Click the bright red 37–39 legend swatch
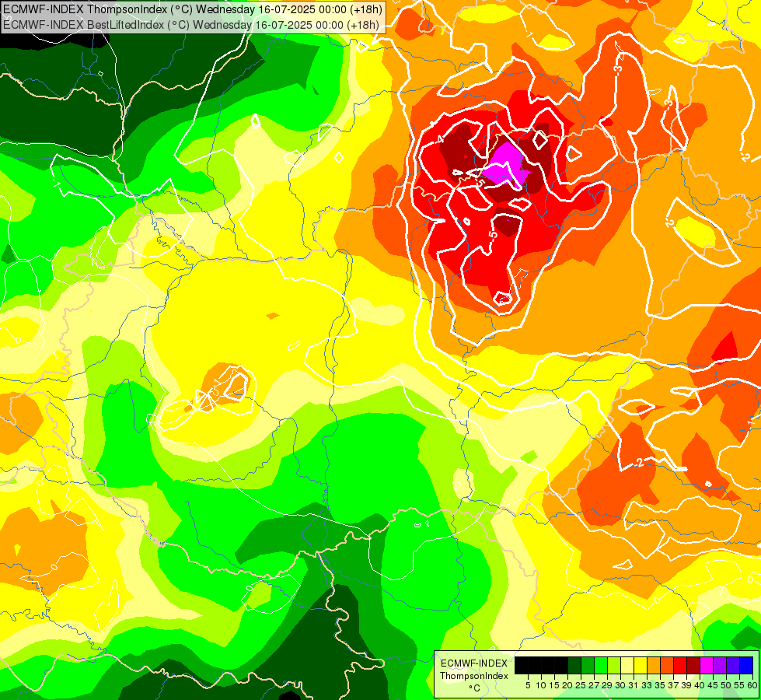 click(x=680, y=665)
